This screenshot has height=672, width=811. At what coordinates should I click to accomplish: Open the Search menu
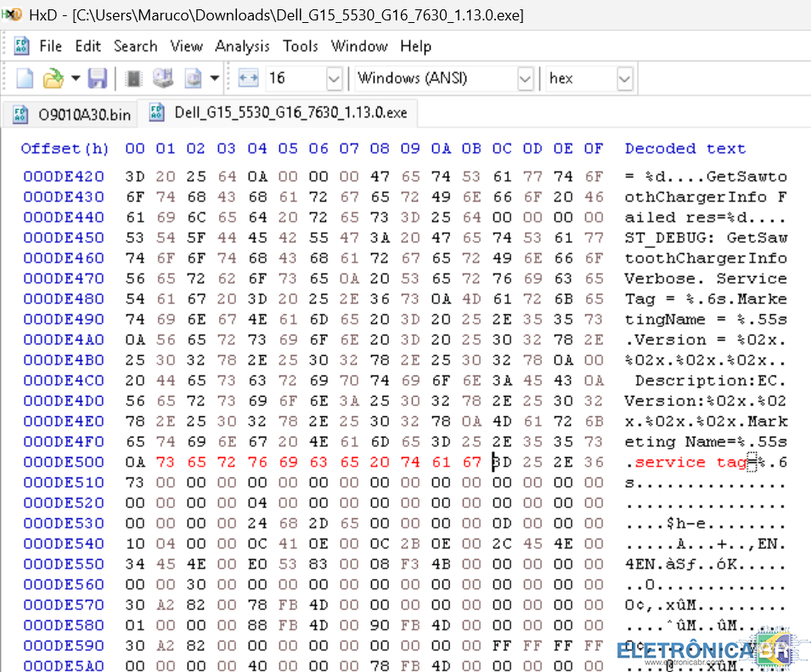pos(135,46)
